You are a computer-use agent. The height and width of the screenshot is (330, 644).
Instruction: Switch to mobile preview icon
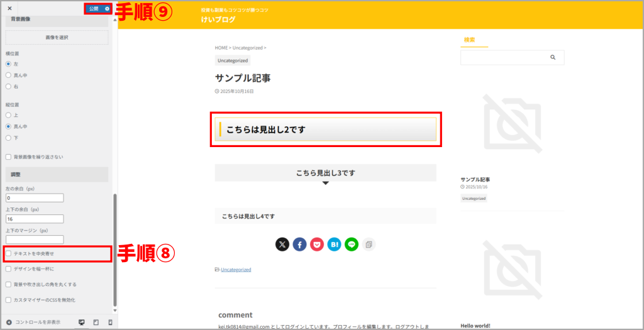pyautogui.click(x=110, y=322)
